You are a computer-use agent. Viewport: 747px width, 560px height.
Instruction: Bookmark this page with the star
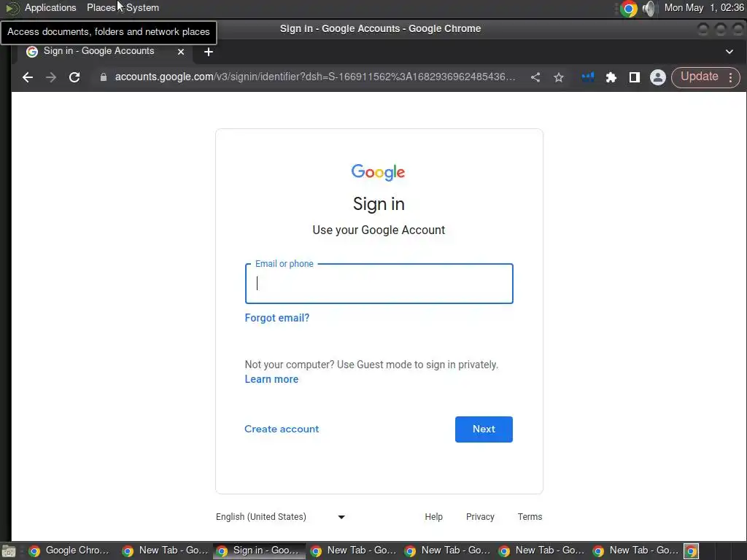click(559, 77)
